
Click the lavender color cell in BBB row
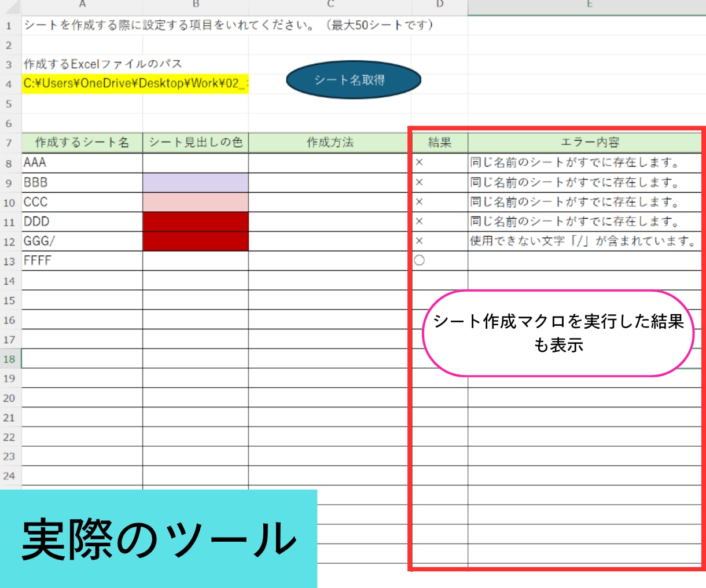(x=196, y=182)
